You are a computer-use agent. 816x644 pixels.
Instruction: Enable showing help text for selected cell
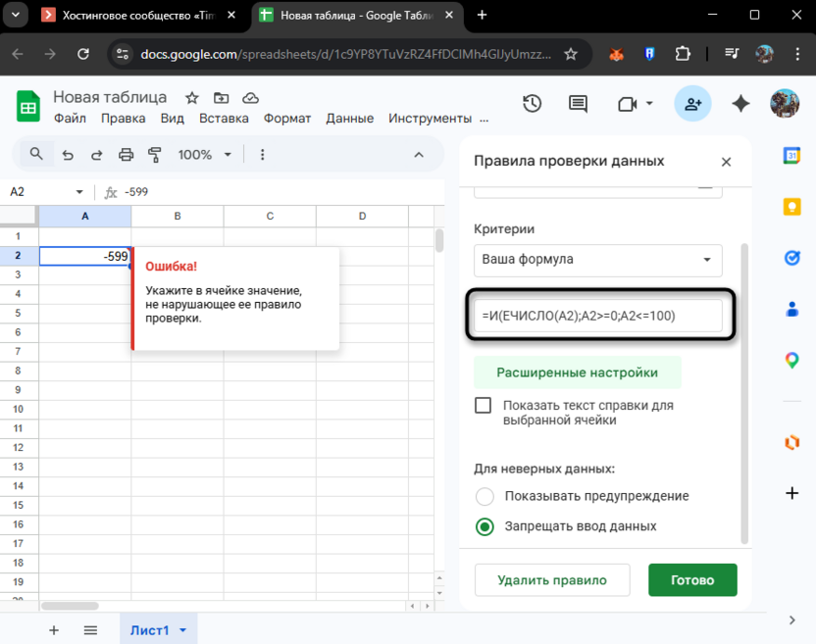click(484, 405)
